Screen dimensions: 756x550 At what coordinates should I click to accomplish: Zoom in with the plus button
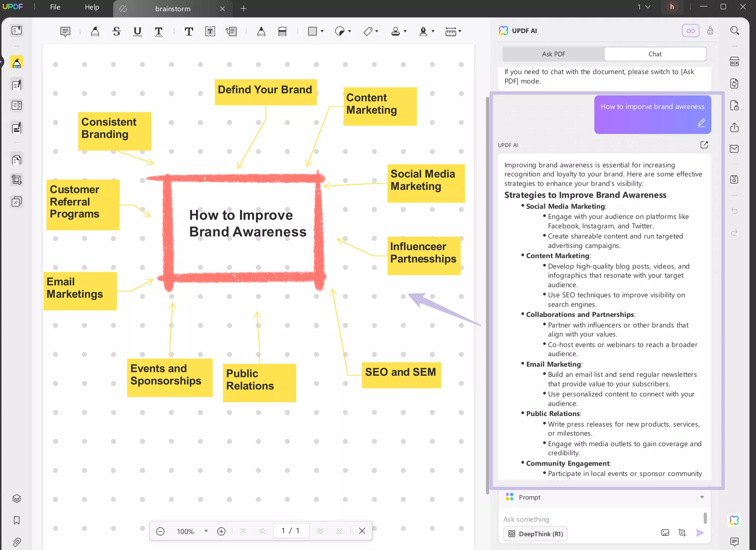221,531
